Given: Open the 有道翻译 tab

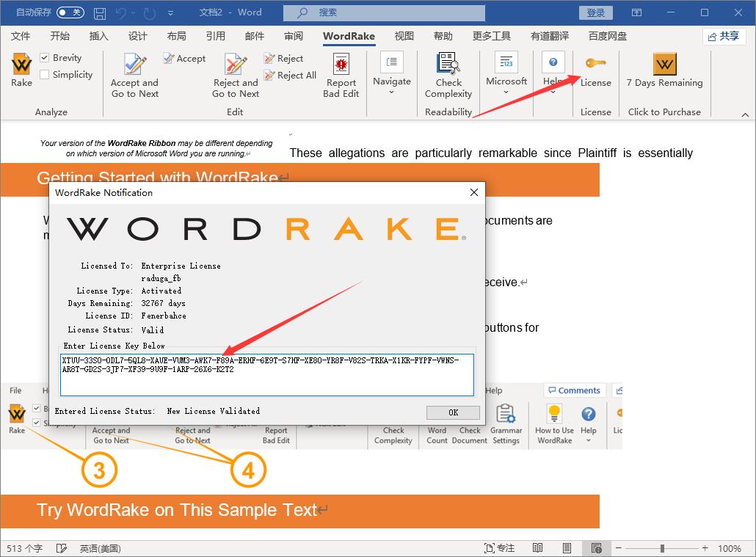Looking at the screenshot, I should 550,36.
